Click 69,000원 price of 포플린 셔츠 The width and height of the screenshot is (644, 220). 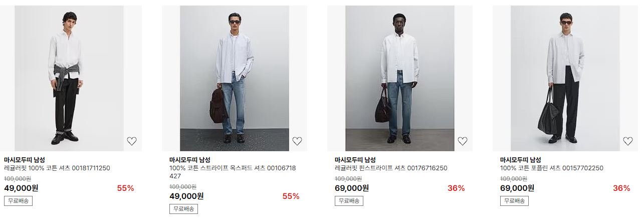(x=517, y=188)
